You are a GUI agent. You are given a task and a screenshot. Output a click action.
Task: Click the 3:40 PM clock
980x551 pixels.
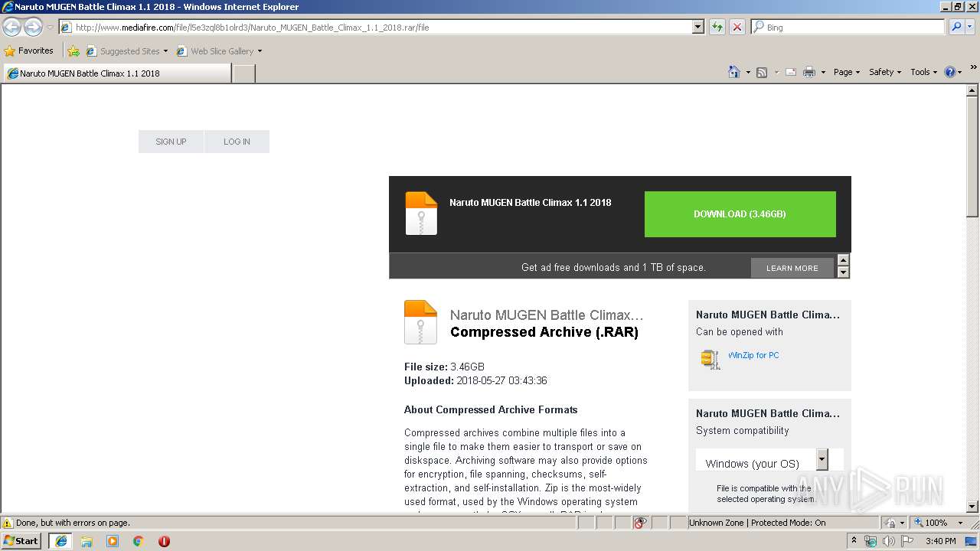tap(940, 541)
